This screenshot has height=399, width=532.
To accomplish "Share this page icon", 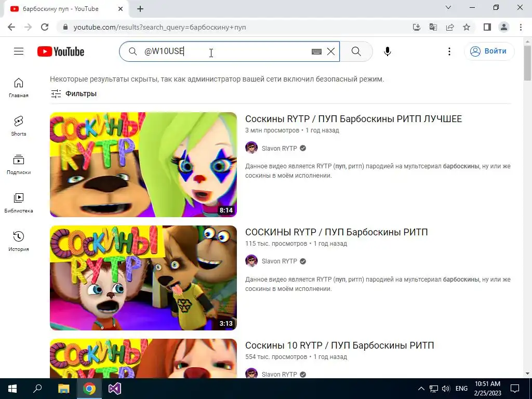I will coord(450,27).
